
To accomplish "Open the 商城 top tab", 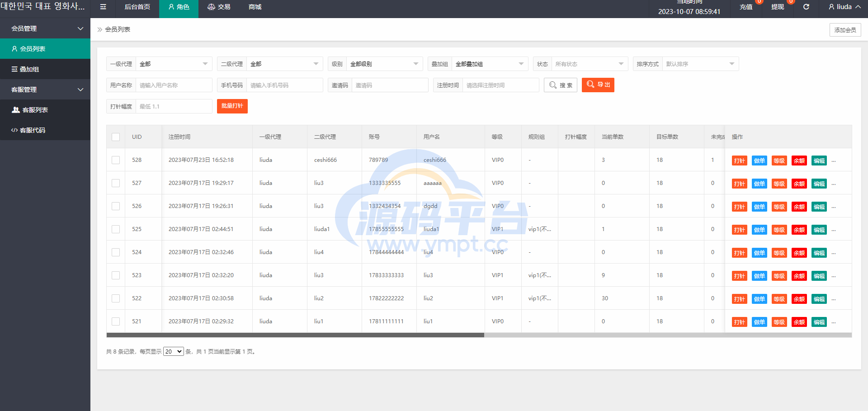I will pos(255,7).
